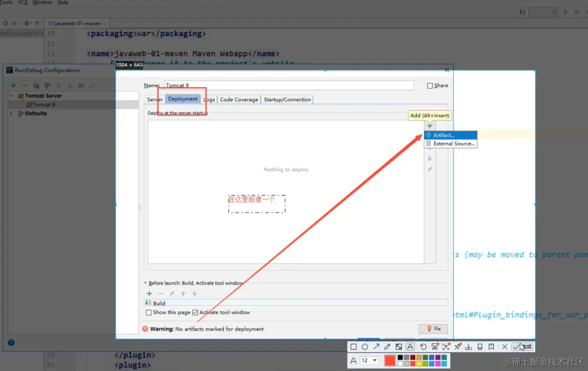Choose External Source... from the add menu
588x371 pixels.
coord(451,144)
